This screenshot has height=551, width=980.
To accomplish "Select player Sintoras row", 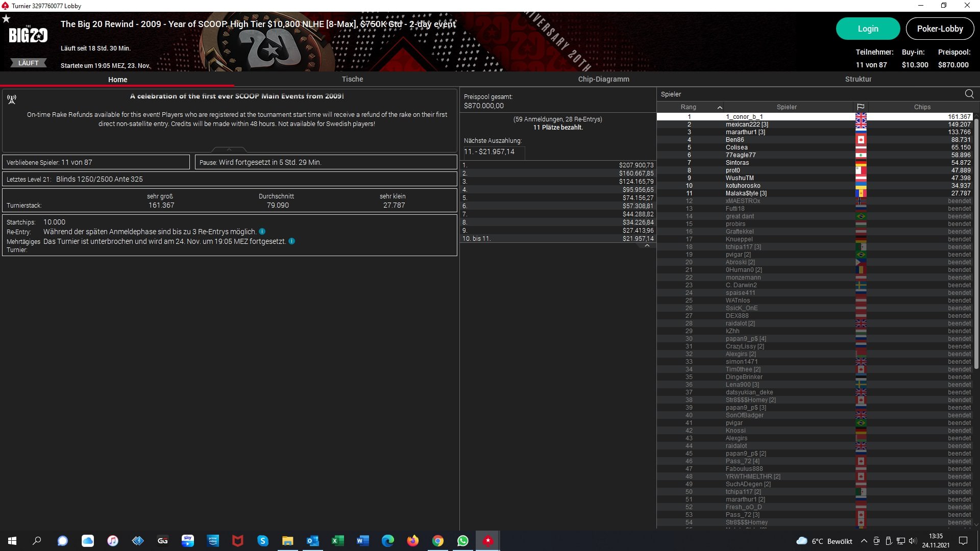I will pyautogui.click(x=815, y=163).
